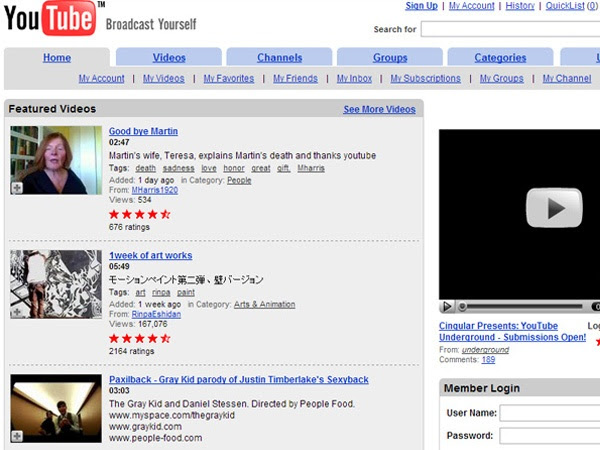Click the death tag
600x450 pixels.
(146, 168)
